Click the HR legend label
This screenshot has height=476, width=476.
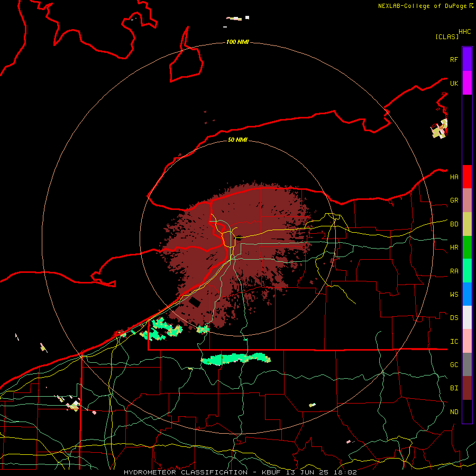tap(454, 248)
